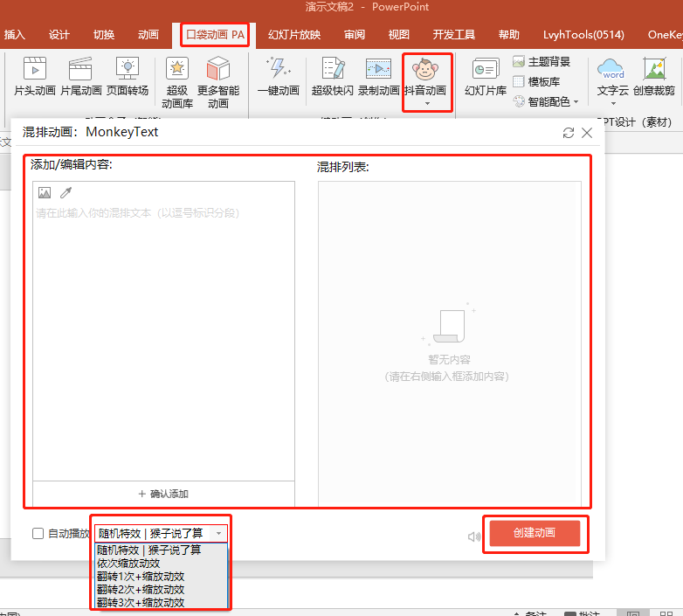Expand the 文字云 dropdown arrow

pyautogui.click(x=613, y=104)
